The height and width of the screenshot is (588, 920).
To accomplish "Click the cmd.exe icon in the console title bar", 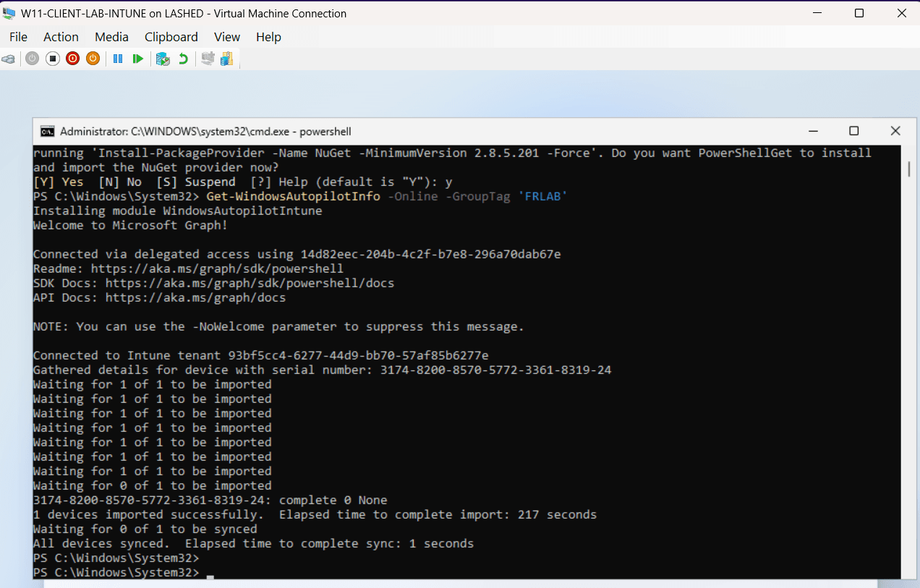I will click(47, 132).
